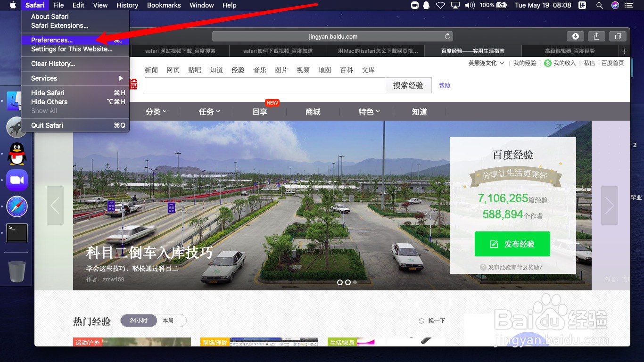Image resolution: width=644 pixels, height=362 pixels.
Task: Open Spotlight search
Action: pyautogui.click(x=599, y=5)
